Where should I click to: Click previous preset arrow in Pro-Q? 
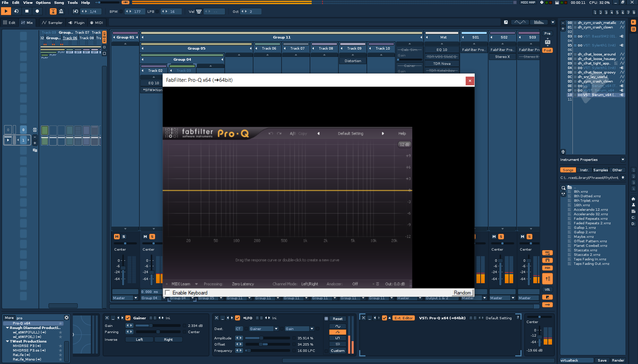(318, 133)
